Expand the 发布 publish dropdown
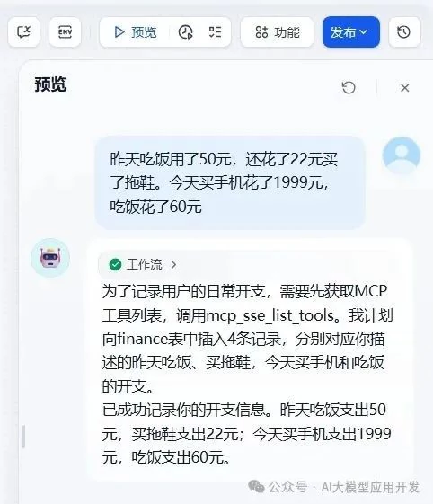This screenshot has height=504, width=433. tap(351, 32)
